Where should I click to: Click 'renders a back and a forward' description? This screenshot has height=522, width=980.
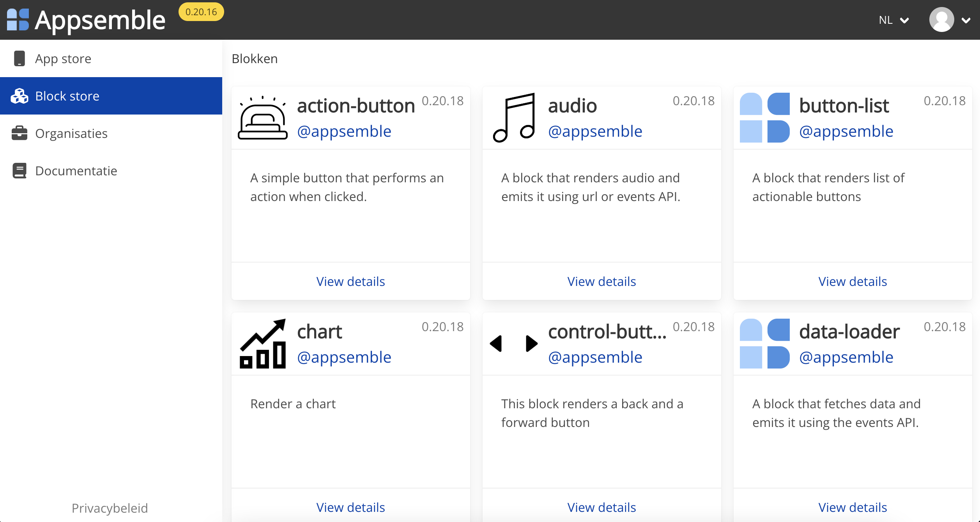592,413
